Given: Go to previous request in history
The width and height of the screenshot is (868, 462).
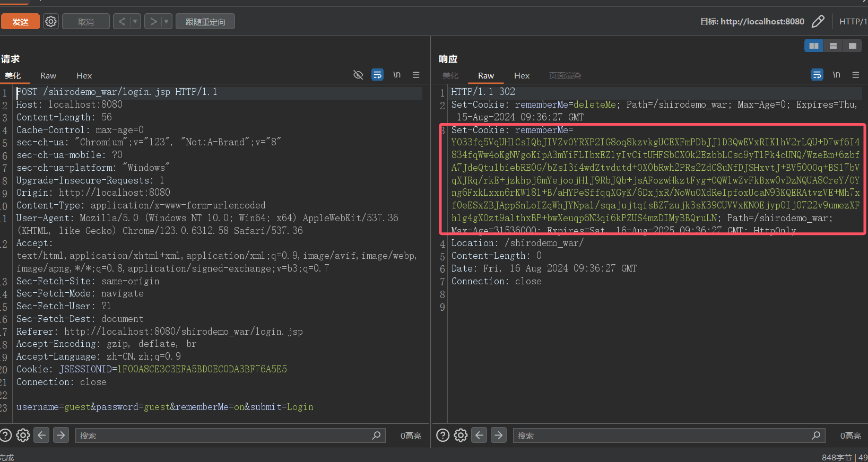Looking at the screenshot, I should (x=122, y=22).
